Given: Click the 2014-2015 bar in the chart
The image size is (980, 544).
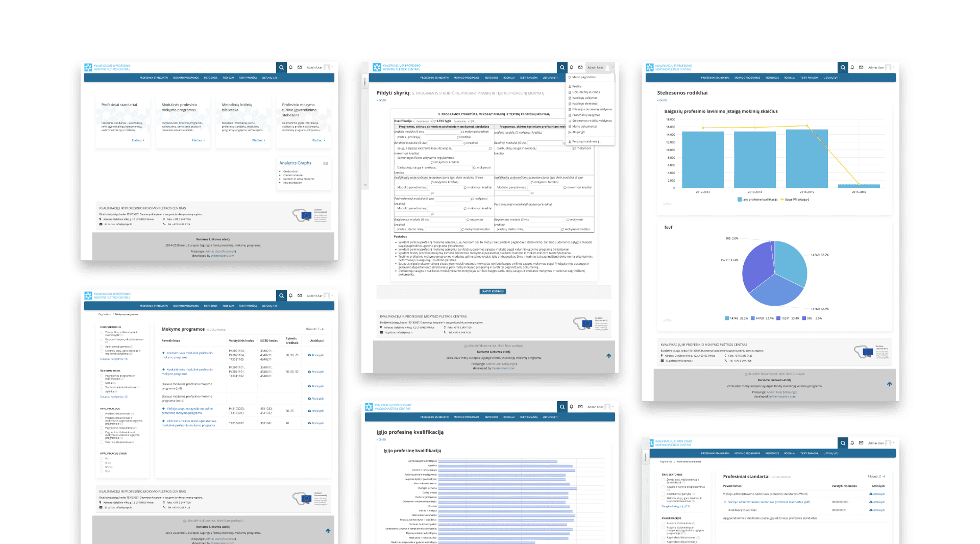Looking at the screenshot, I should pyautogui.click(x=807, y=159).
